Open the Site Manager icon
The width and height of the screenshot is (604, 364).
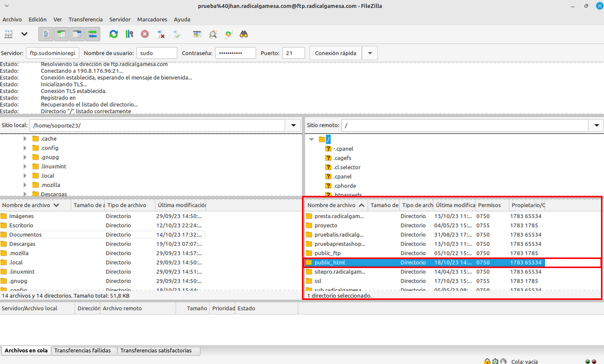[9, 34]
